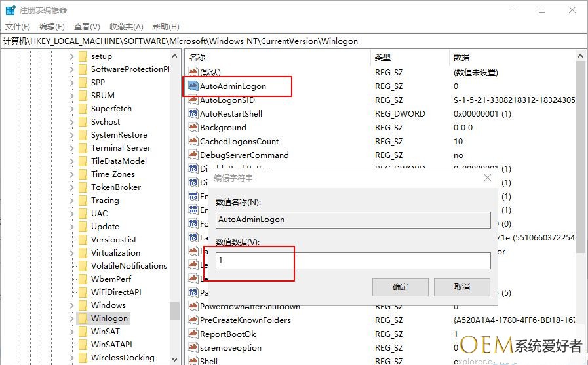Select the Virtualization registry key
This screenshot has height=365, width=588.
coord(115,253)
